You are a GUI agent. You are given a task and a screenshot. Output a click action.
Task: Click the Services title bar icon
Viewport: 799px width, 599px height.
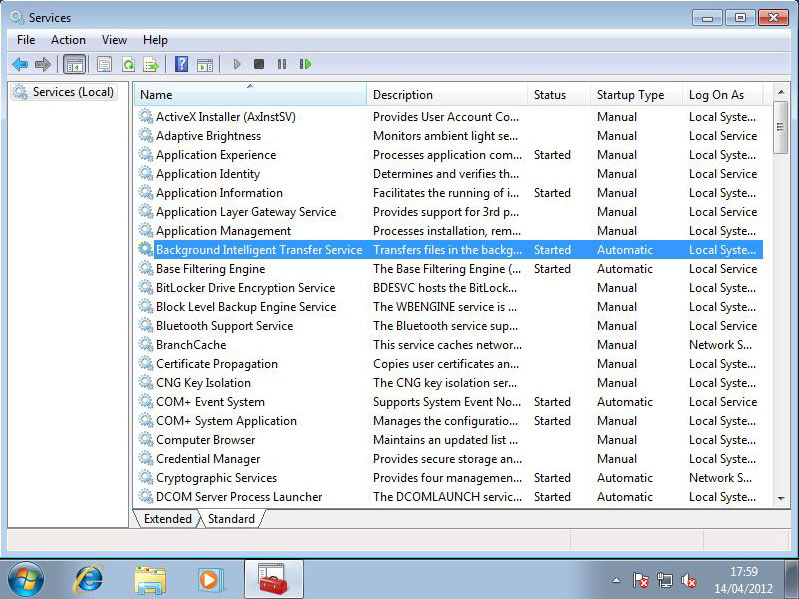tap(17, 17)
